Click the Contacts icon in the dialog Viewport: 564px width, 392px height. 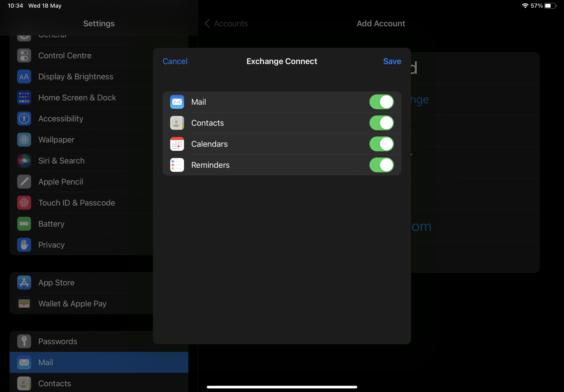pyautogui.click(x=177, y=123)
